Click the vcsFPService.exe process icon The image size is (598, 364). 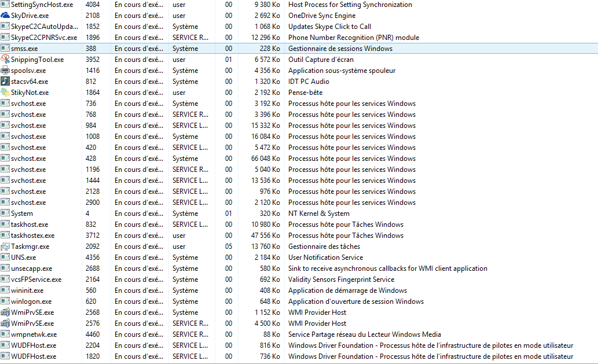pyautogui.click(x=5, y=280)
